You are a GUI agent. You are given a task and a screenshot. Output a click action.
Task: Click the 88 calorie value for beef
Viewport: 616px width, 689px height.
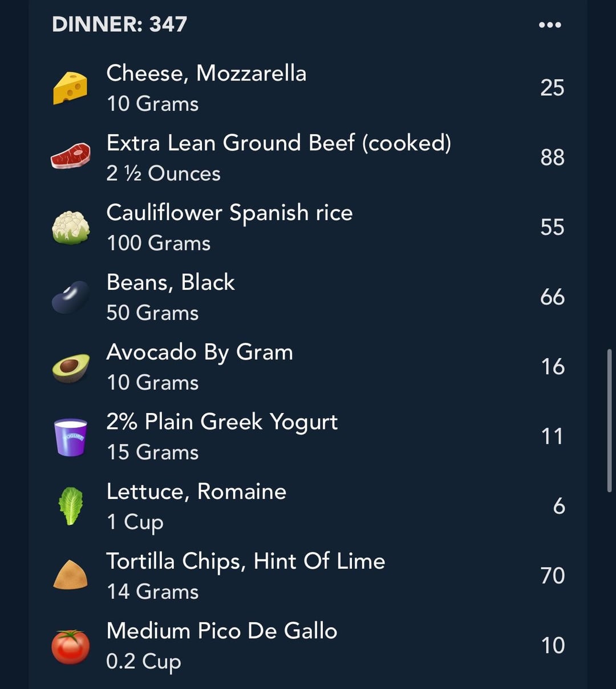click(552, 157)
